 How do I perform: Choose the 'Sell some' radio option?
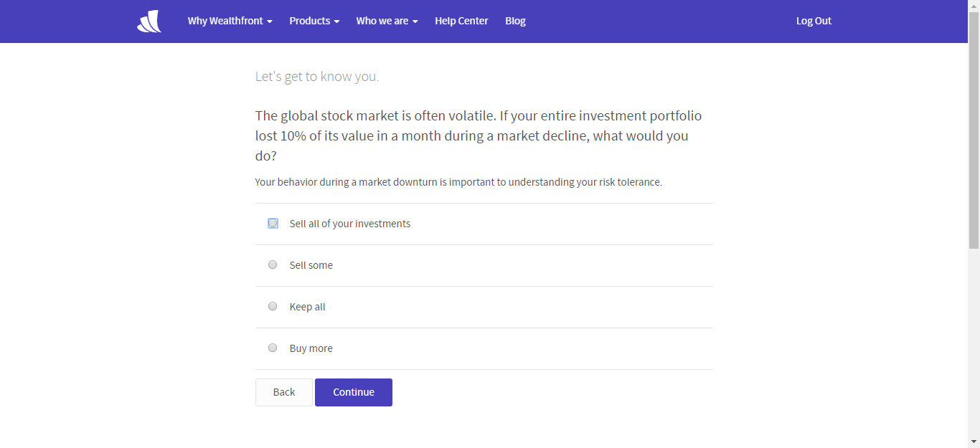(273, 265)
